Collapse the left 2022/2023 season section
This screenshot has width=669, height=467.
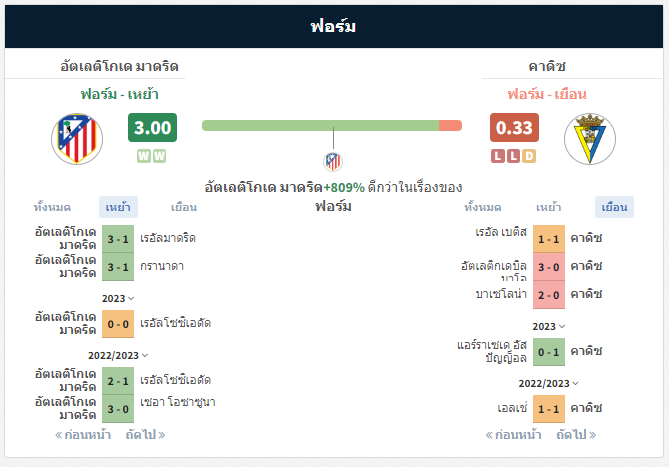[118, 355]
